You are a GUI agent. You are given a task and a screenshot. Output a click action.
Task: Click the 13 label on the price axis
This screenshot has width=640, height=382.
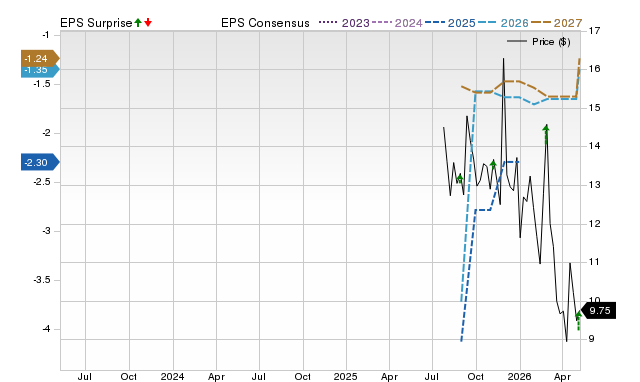coord(595,185)
